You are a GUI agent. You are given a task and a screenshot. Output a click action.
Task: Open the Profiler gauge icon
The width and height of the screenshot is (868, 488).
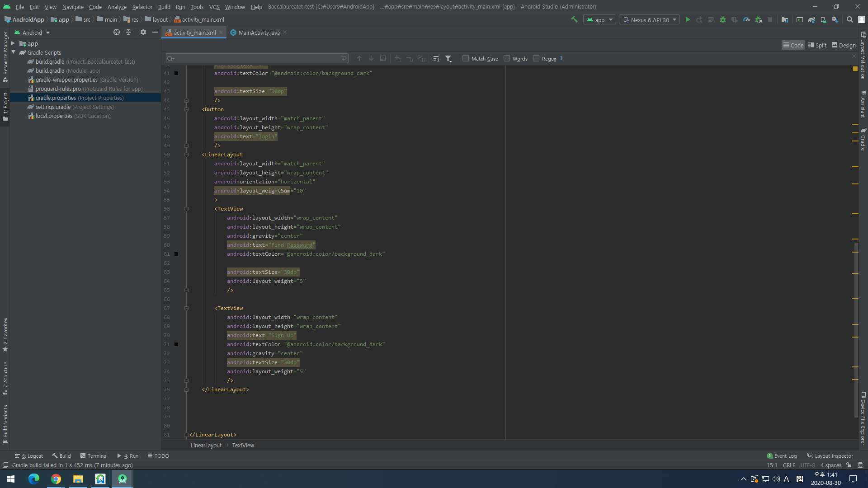(746, 20)
